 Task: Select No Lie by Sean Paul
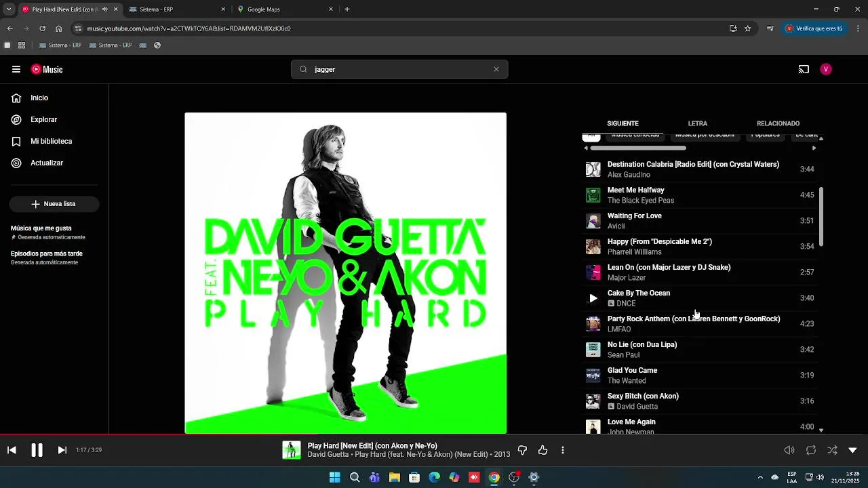pos(700,350)
